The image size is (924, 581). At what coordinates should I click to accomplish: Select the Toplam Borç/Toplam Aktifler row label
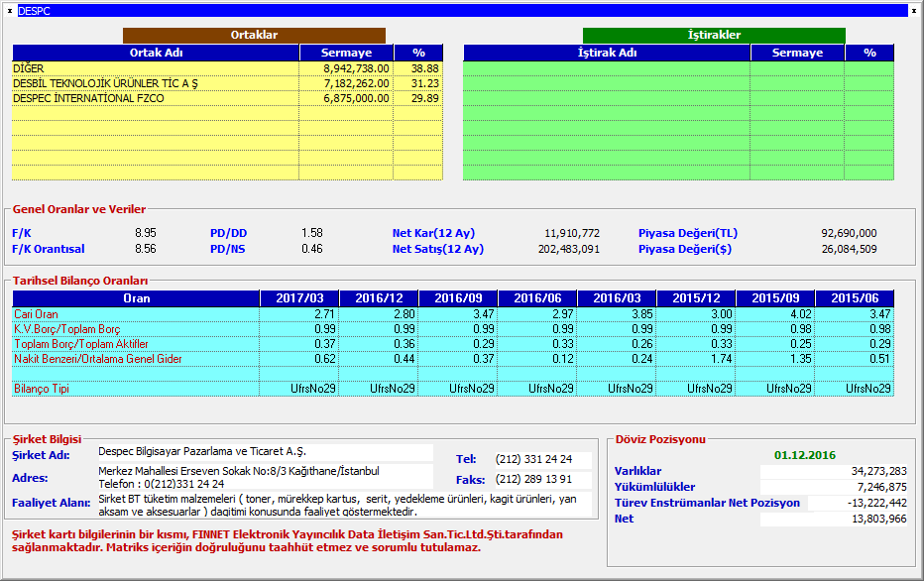(x=81, y=343)
